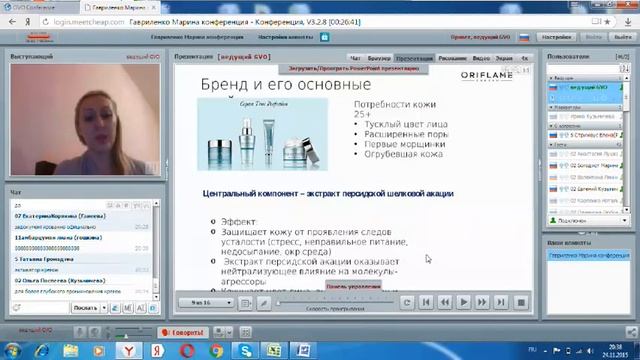Switch to the Презентации tab
The image size is (640, 360).
[x=414, y=58]
